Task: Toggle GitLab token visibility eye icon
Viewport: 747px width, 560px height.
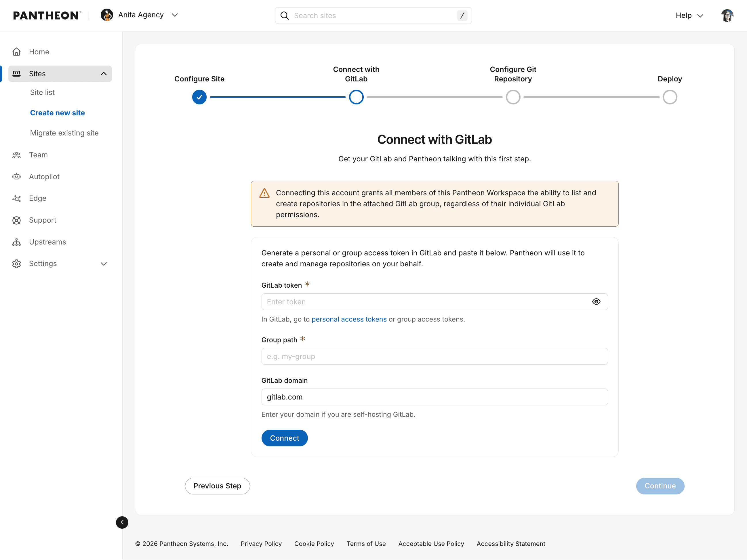Action: [596, 302]
